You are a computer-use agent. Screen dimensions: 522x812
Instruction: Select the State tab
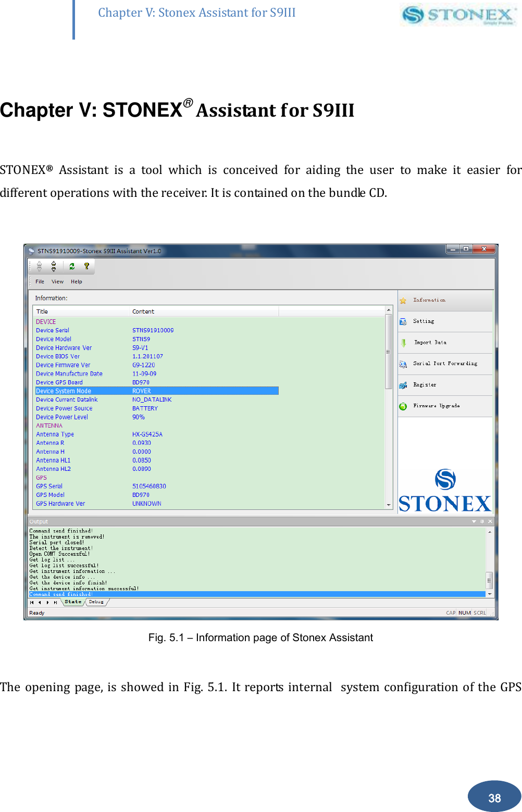[x=73, y=602]
